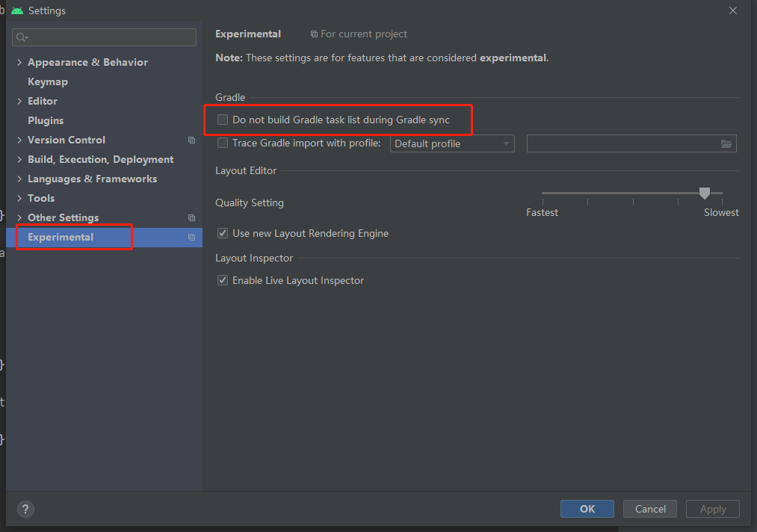The image size is (757, 532).
Task: Open the Keymap settings page
Action: [x=47, y=81]
